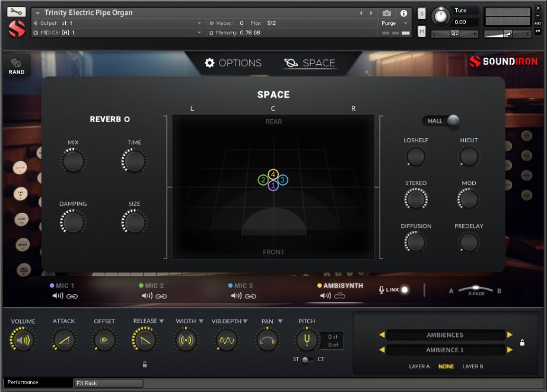Solo the instrument with S button
Screen dimensions: 547x392
coord(422,14)
